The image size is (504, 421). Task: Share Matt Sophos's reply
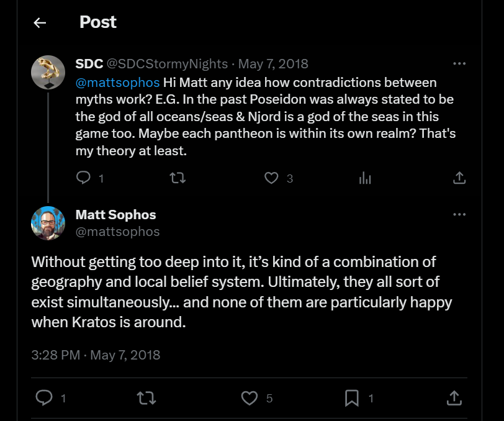[x=454, y=397]
